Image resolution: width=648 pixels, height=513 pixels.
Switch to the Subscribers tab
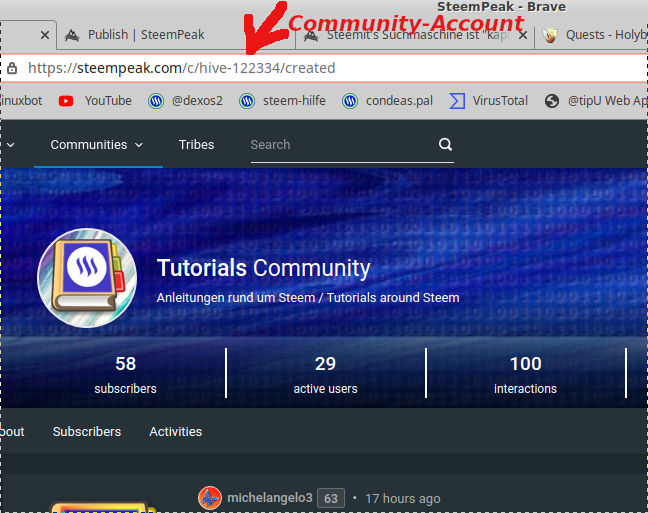87,432
